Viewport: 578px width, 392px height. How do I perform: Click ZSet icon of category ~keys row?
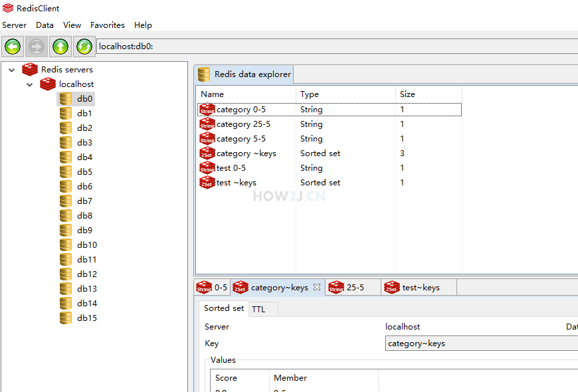tap(207, 153)
